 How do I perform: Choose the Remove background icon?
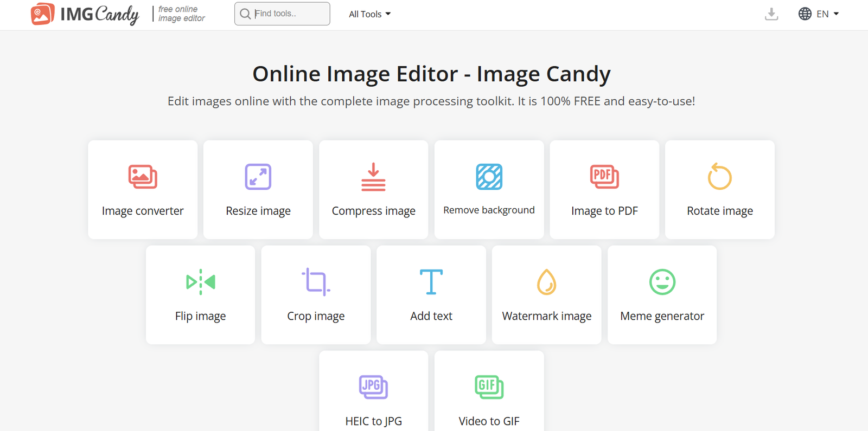489,177
